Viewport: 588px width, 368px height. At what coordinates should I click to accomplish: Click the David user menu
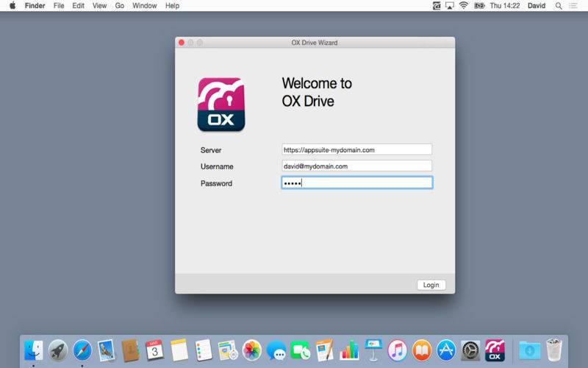pyautogui.click(x=537, y=6)
